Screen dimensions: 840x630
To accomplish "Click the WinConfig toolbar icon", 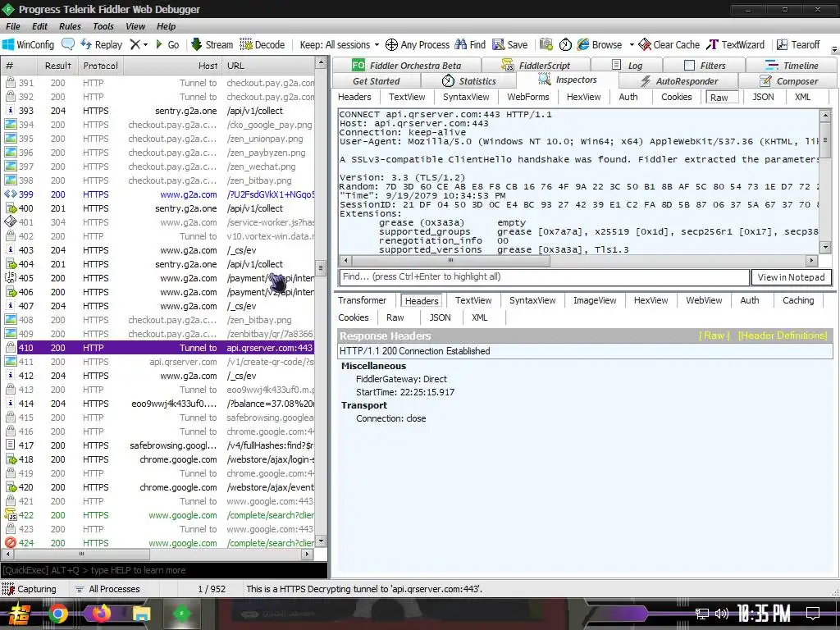I will point(28,44).
